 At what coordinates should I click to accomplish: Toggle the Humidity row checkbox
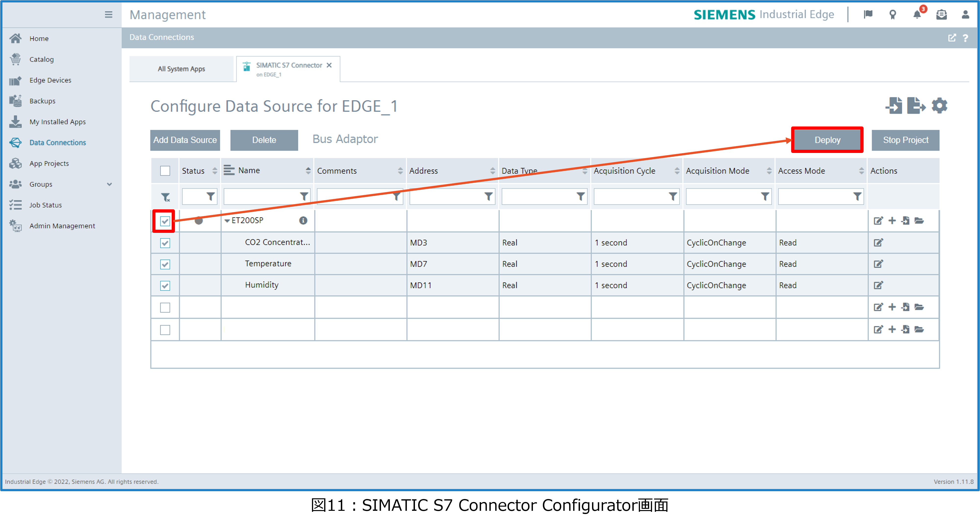pyautogui.click(x=165, y=286)
